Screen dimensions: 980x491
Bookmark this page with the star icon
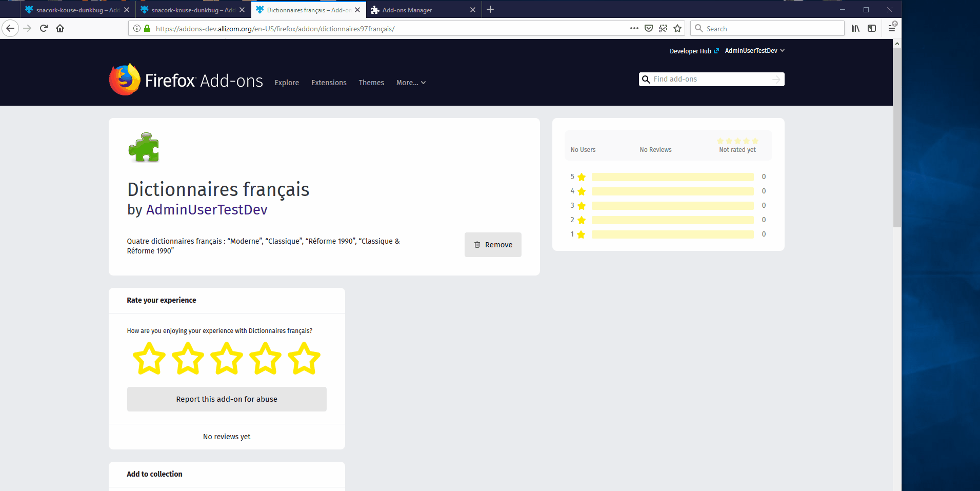point(677,28)
